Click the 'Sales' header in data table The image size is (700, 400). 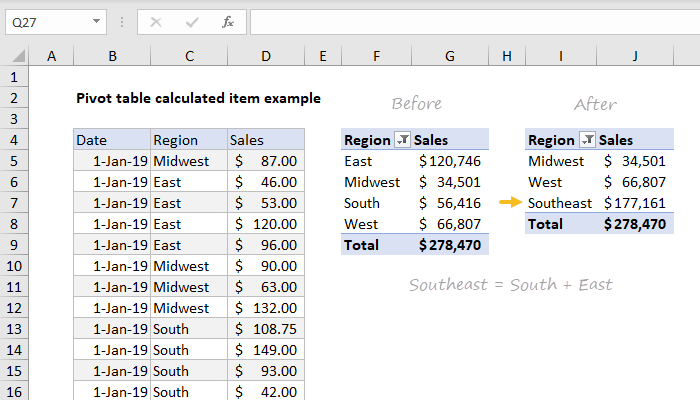[x=266, y=140]
